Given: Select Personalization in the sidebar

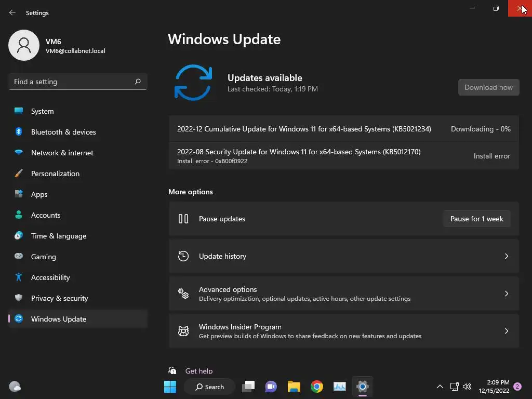Looking at the screenshot, I should coord(78,174).
